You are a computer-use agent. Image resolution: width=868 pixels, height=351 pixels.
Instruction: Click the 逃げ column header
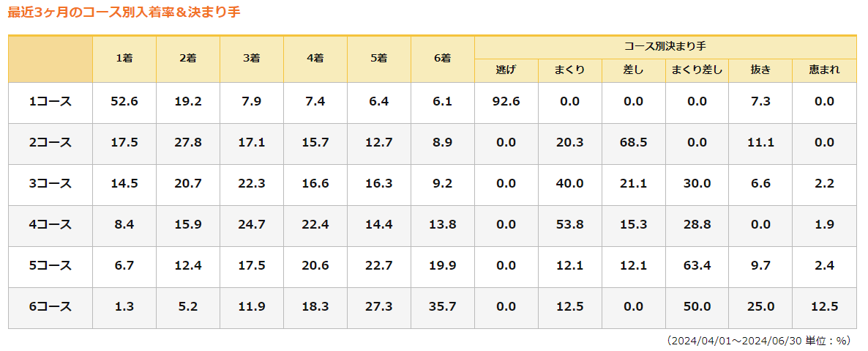506,70
